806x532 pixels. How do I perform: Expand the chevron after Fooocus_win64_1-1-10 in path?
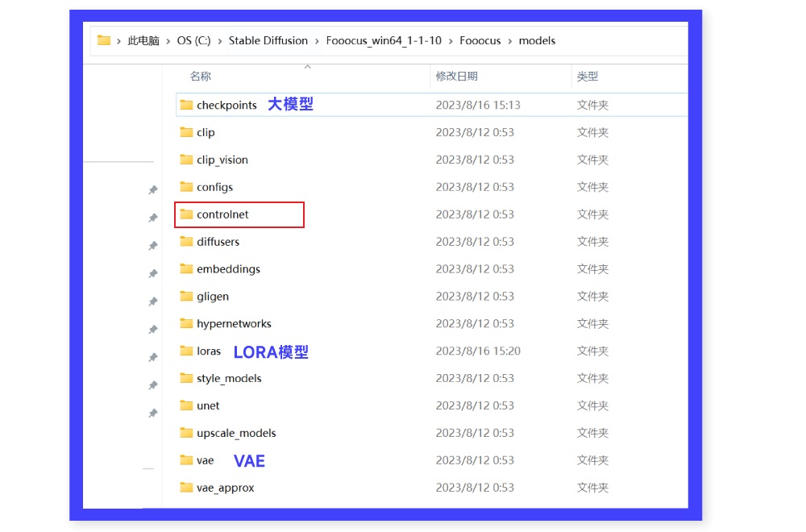451,41
